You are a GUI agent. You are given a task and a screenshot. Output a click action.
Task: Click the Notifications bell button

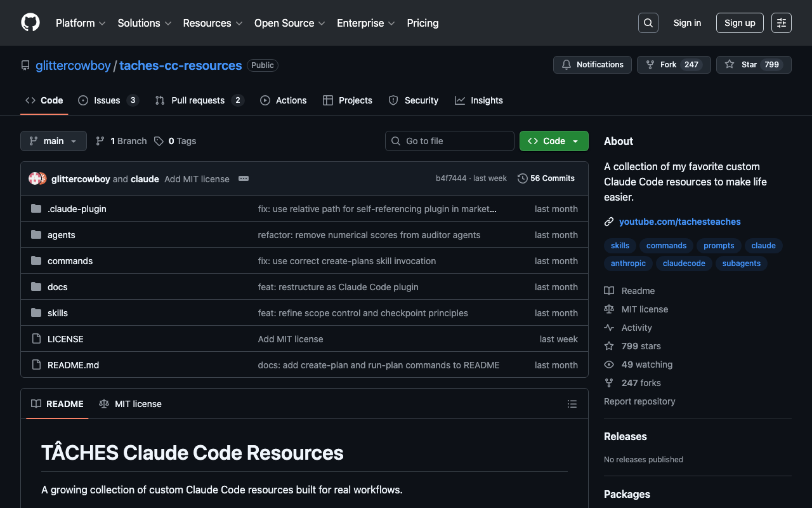(593, 65)
